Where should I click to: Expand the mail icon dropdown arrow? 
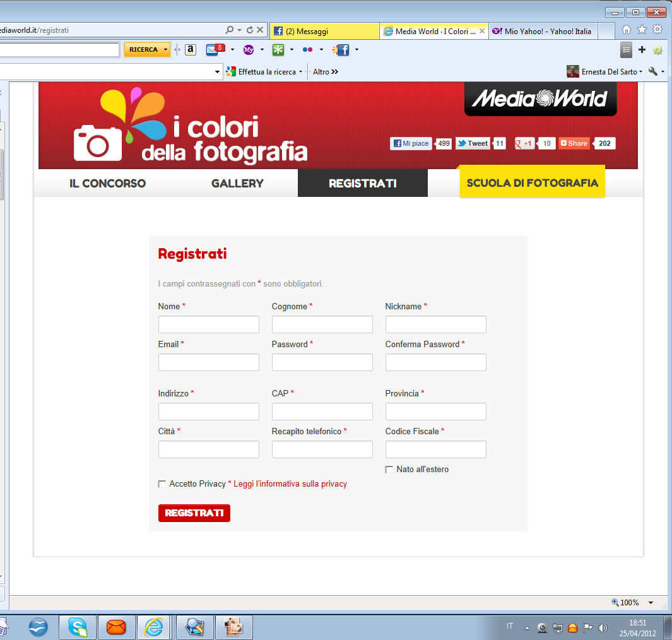[x=232, y=50]
